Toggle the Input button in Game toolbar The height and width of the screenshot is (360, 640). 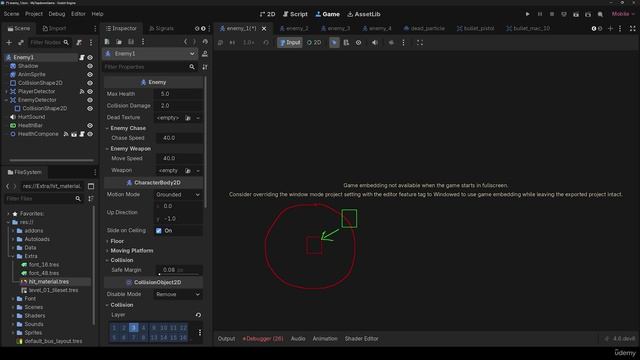point(290,42)
